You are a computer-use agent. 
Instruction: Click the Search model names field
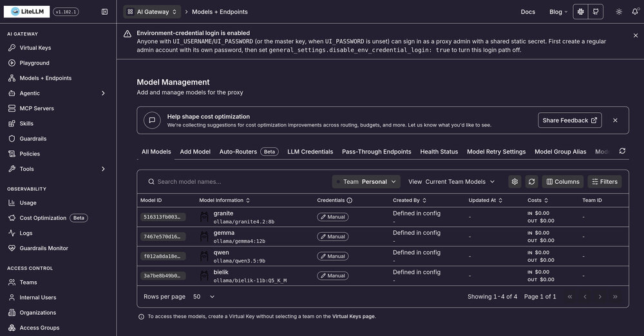click(x=236, y=182)
